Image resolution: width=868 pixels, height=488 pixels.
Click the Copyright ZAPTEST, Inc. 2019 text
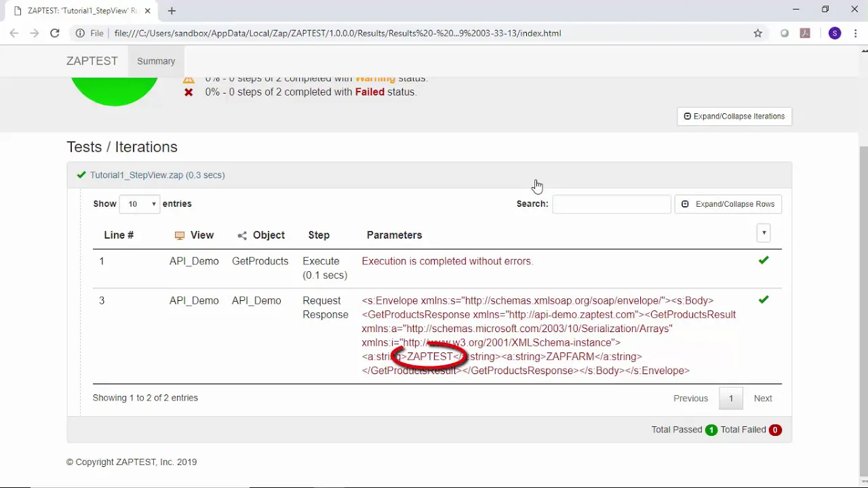click(132, 462)
